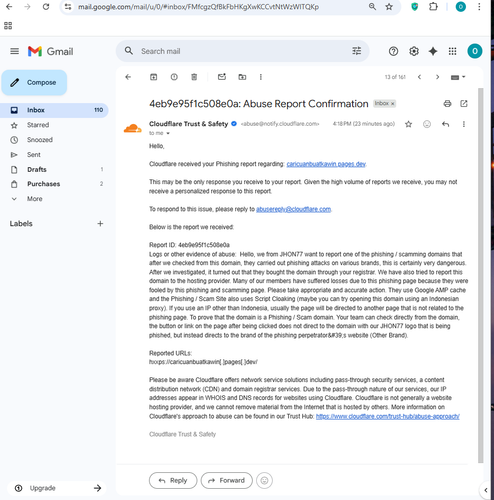Open toolbar More options menu
This screenshot has width=494, height=500.
[261, 77]
